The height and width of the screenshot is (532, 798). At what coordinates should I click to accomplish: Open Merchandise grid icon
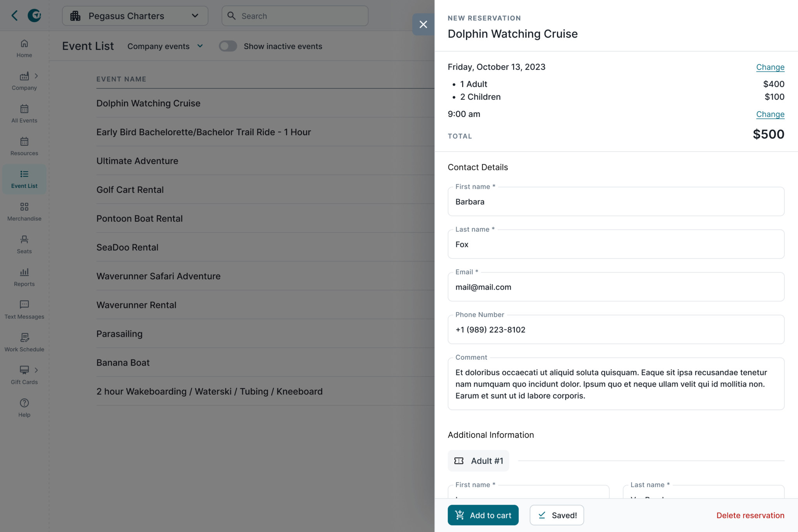coord(24,207)
